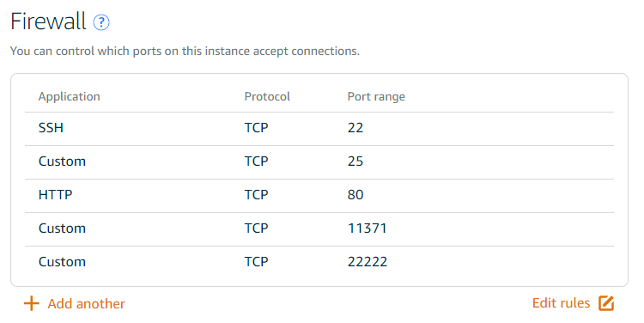This screenshot has height=323, width=644.
Task: Open the Edit rules link
Action: click(561, 303)
